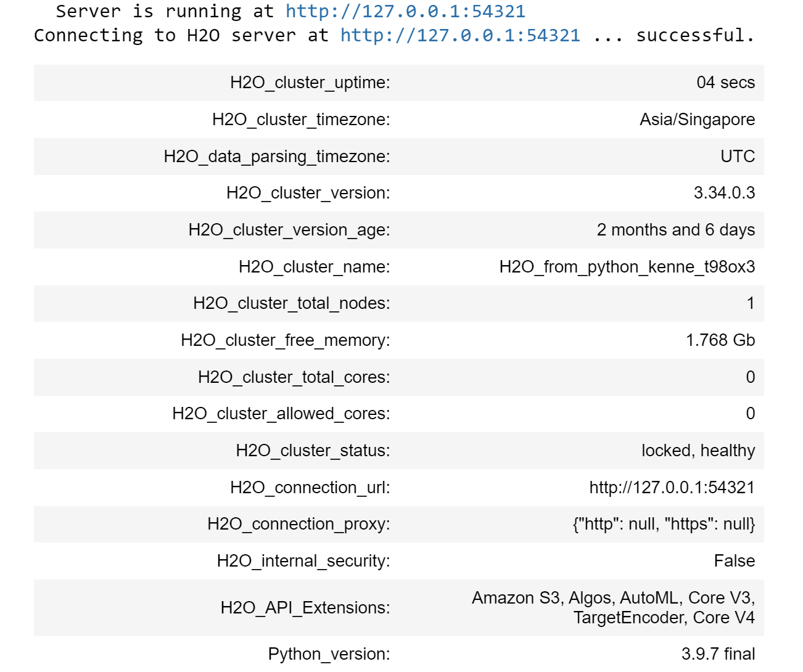Open the URL after "Connecting to H2O server at"
The image size is (803, 672).
[x=460, y=36]
